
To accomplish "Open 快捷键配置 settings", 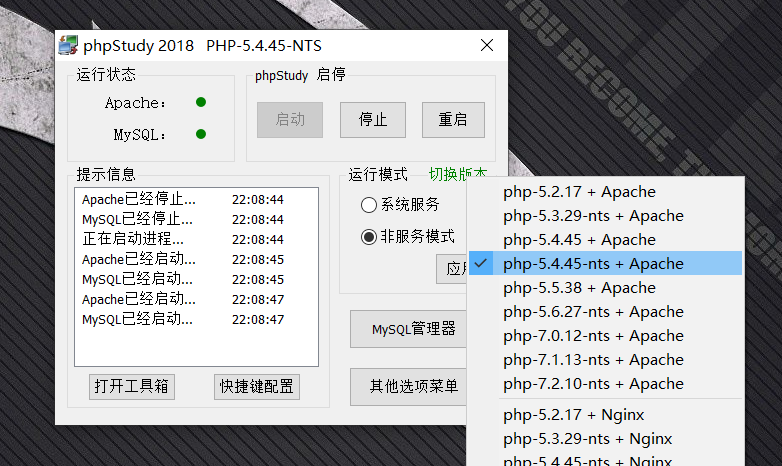I will [x=257, y=387].
